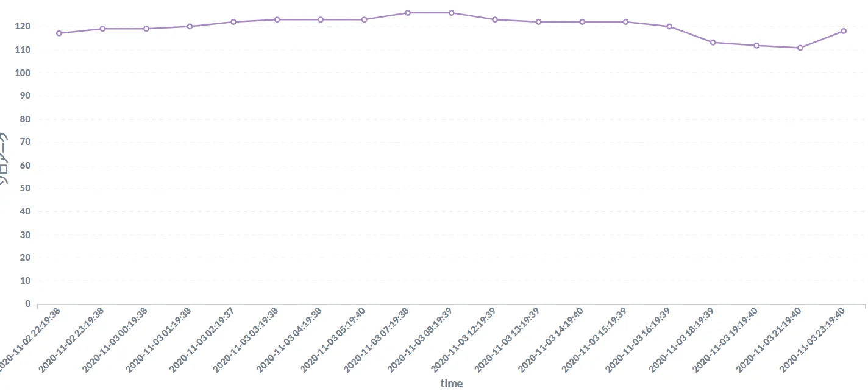Select the lowest data point at 21:19:40

[800, 48]
